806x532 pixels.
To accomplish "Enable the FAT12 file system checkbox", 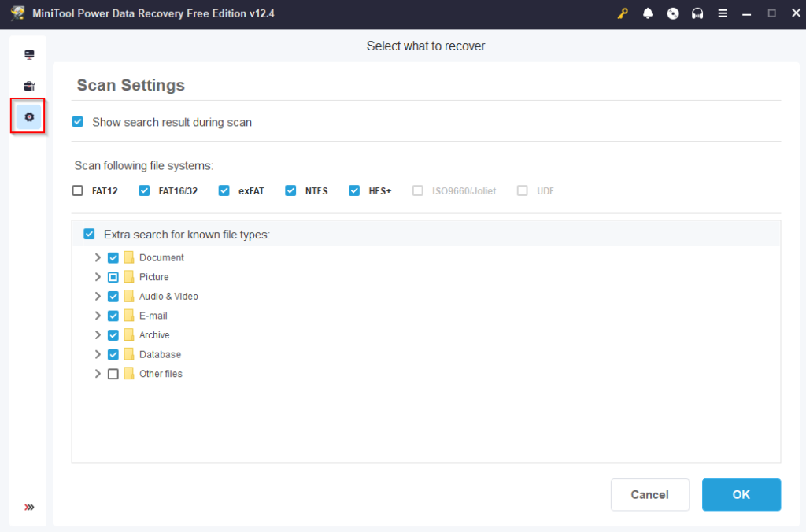I will click(78, 190).
